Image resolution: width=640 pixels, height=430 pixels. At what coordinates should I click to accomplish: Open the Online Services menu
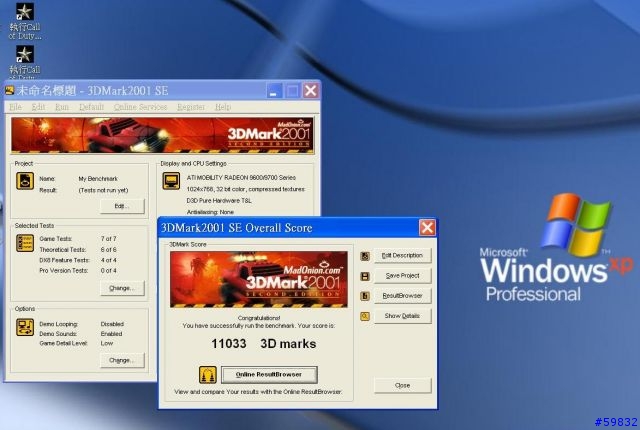(x=140, y=107)
